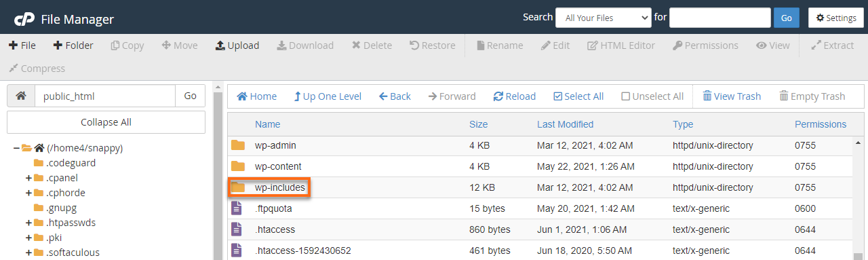Sort by the Last Modified column header
Viewport: 868px width, 260px height.
pos(565,124)
